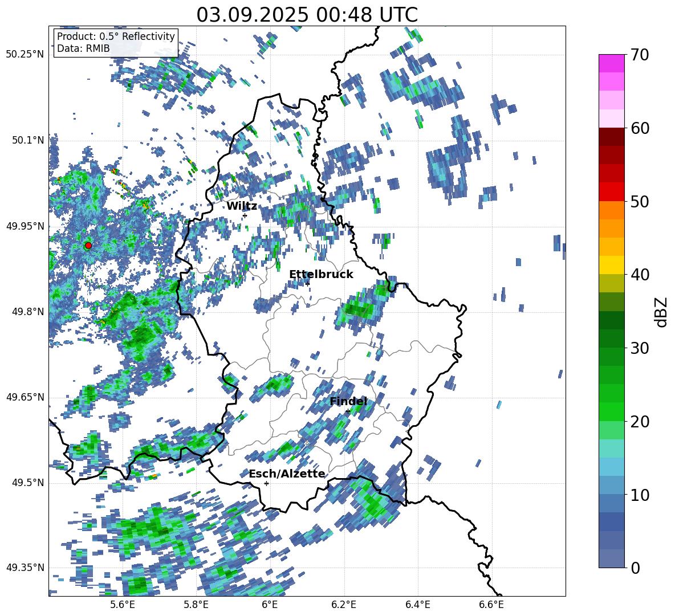
Task: Click the dark red colorbar segment below 60
Action: pos(611,137)
